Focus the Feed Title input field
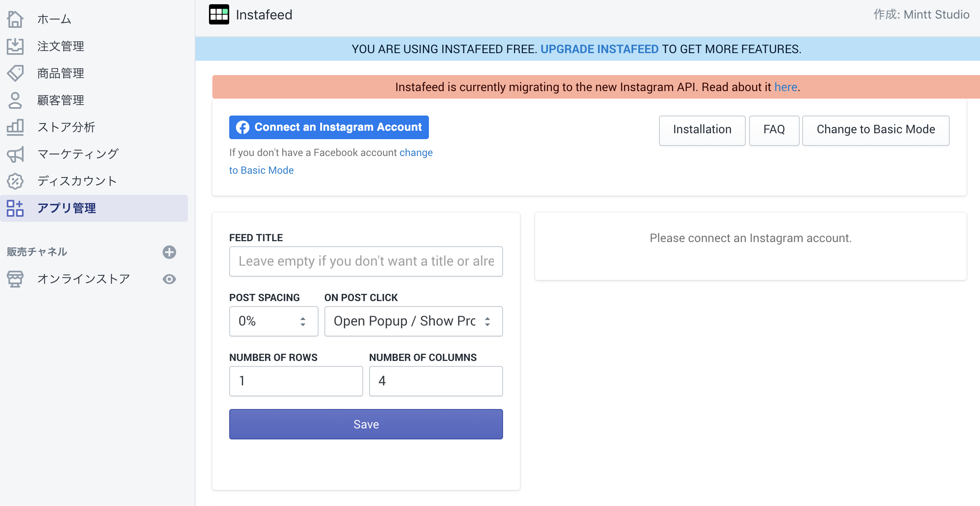The height and width of the screenshot is (506, 980). [x=366, y=261]
